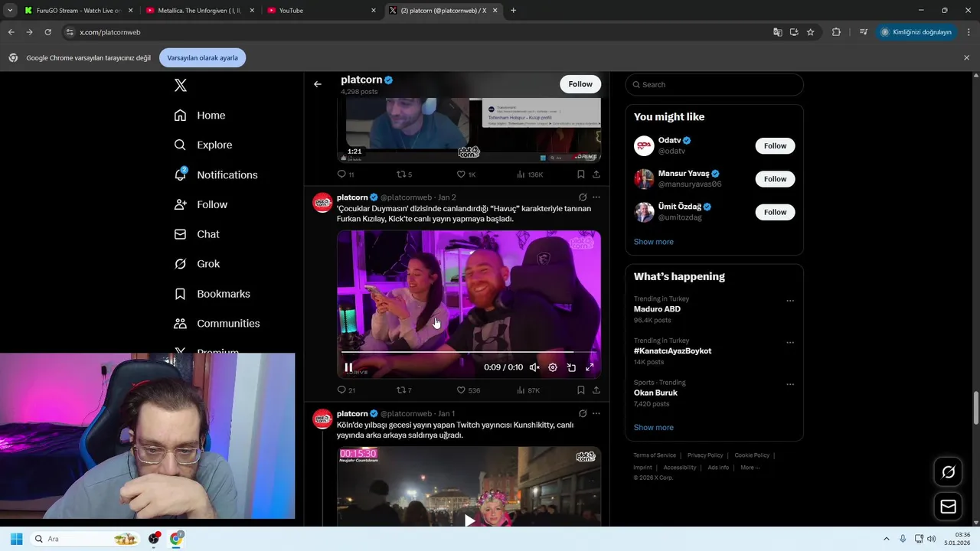
Task: Open the Windows Start menu
Action: click(x=16, y=539)
